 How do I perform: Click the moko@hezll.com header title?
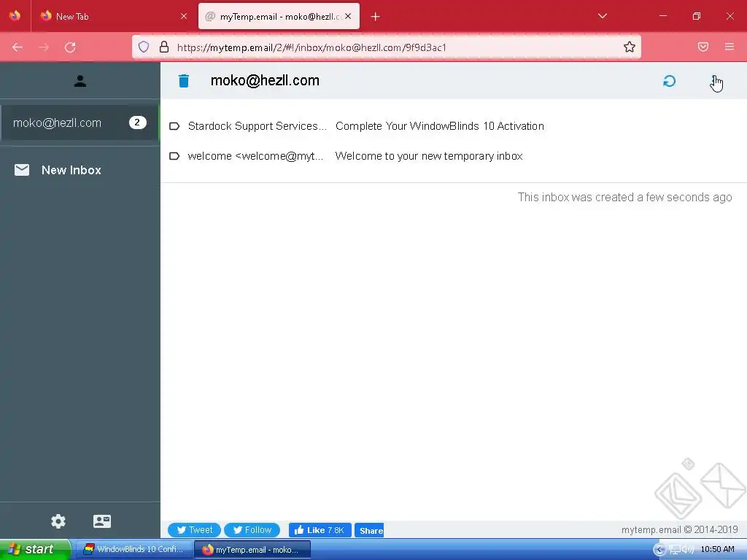[265, 81]
